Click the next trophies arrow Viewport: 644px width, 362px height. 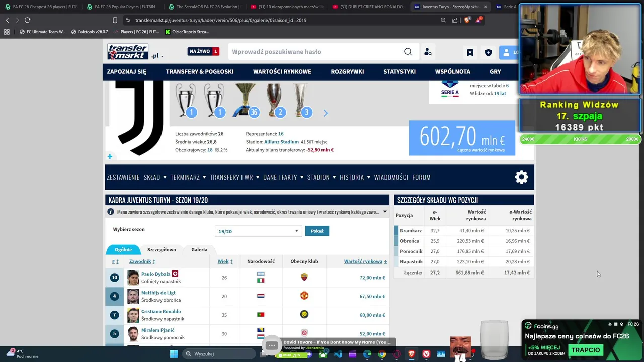[x=325, y=113]
